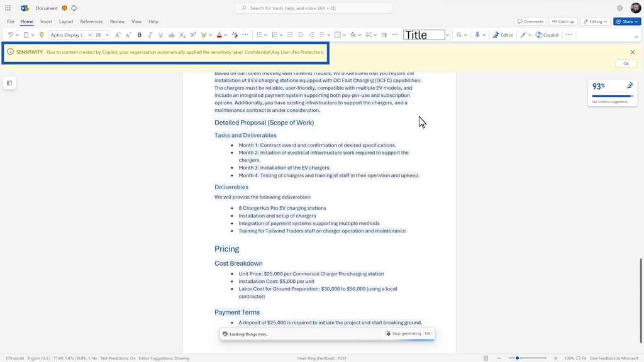Switch to the Layout tab

(66, 21)
